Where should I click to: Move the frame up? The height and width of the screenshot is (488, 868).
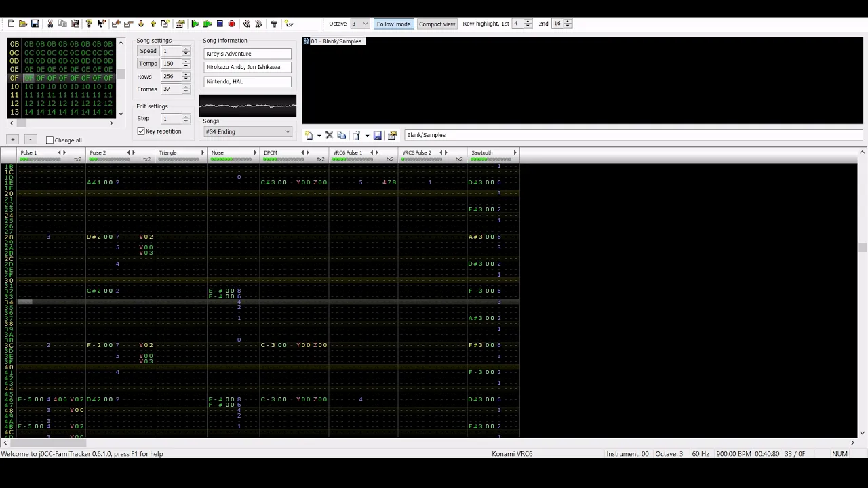point(153,24)
